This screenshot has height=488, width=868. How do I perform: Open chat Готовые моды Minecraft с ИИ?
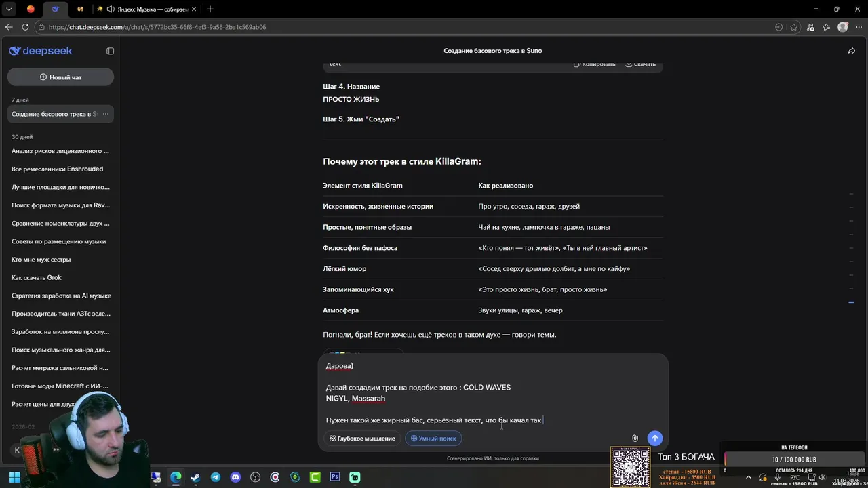pyautogui.click(x=60, y=386)
